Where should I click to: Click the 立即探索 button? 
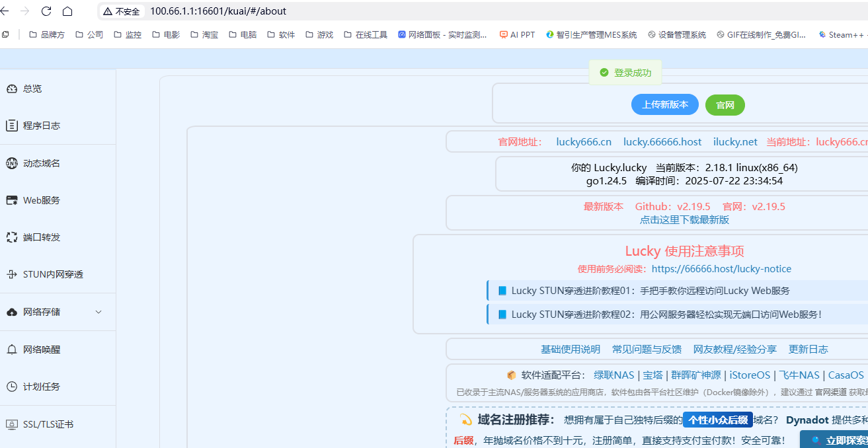834,440
